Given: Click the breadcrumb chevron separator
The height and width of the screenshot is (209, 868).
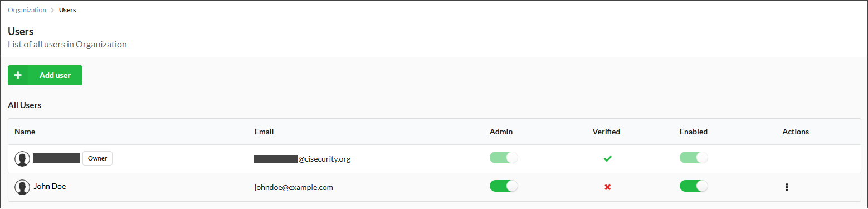Looking at the screenshot, I should [x=52, y=10].
